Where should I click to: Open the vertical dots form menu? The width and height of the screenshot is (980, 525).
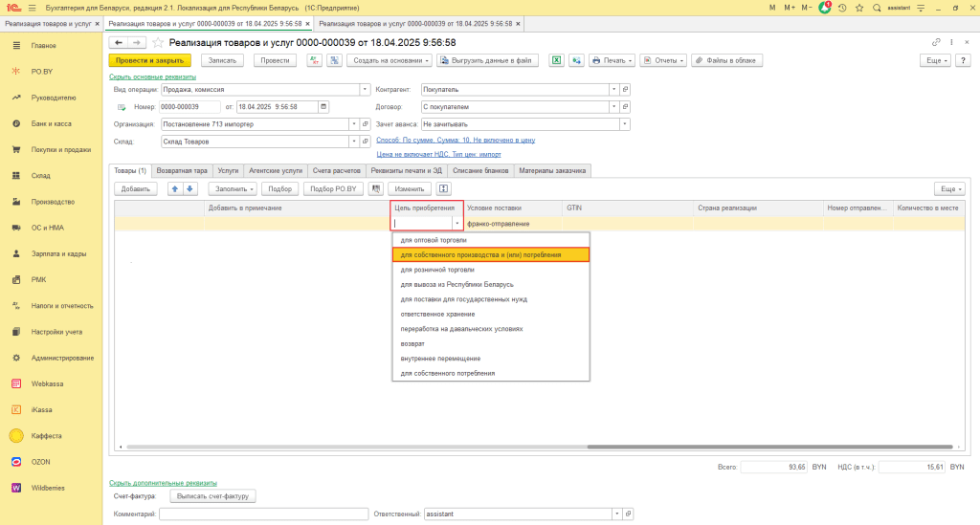pos(952,42)
